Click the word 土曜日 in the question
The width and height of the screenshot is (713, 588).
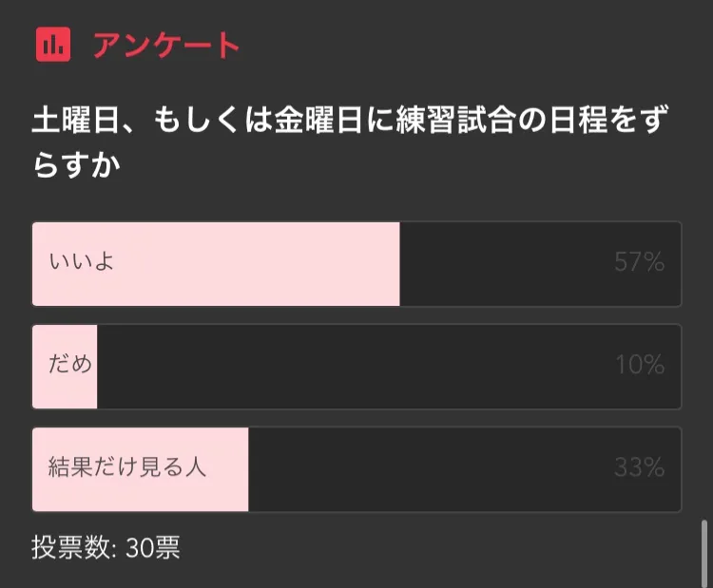click(x=78, y=121)
